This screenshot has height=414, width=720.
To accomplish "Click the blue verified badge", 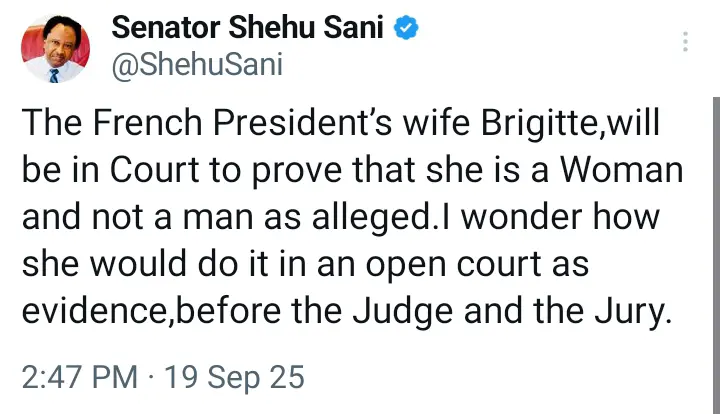I will (x=405, y=27).
